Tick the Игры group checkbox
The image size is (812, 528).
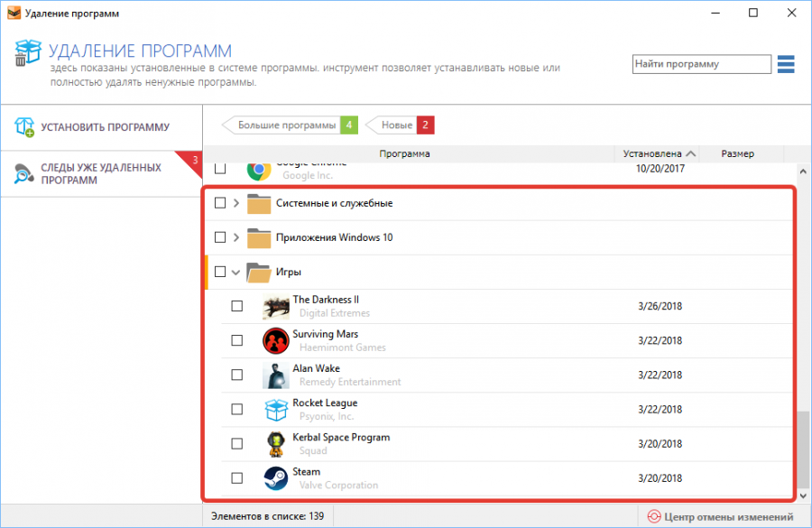click(220, 272)
